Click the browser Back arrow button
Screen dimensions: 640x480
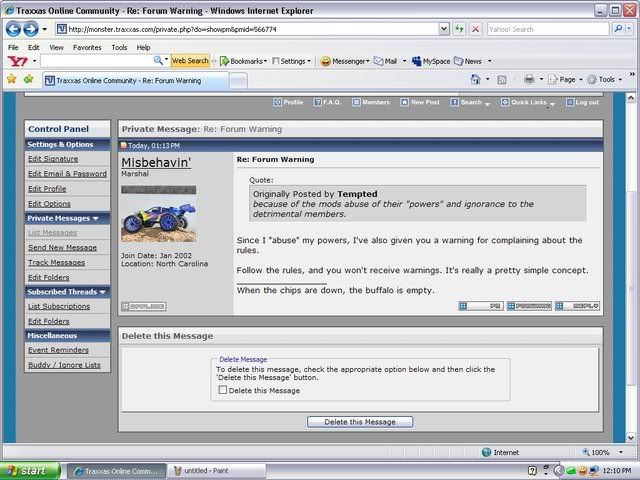[13, 29]
